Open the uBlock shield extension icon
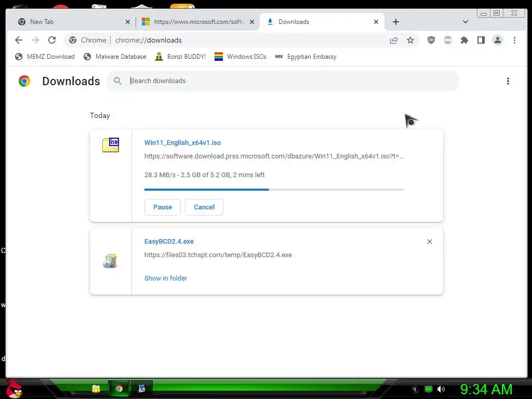The width and height of the screenshot is (532, 399). pyautogui.click(x=431, y=40)
